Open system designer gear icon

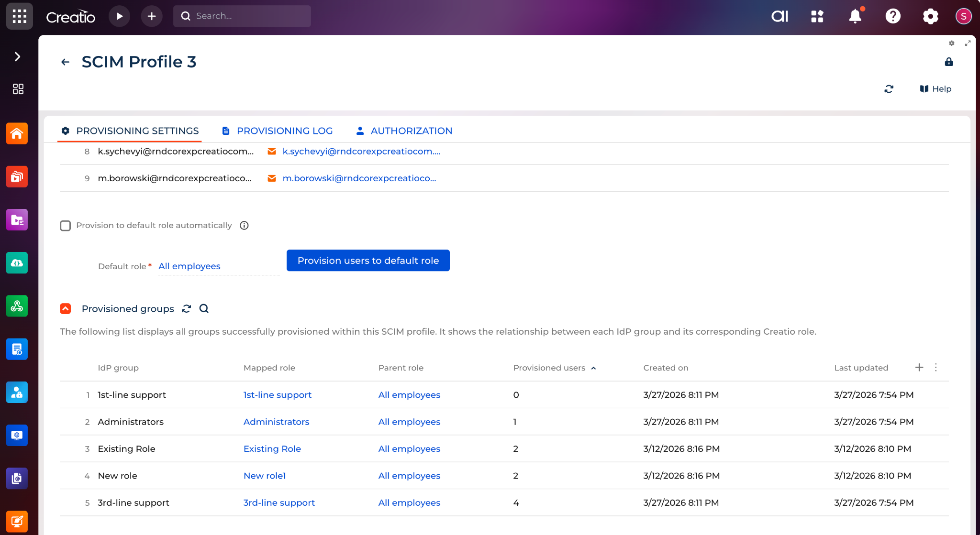coord(930,16)
